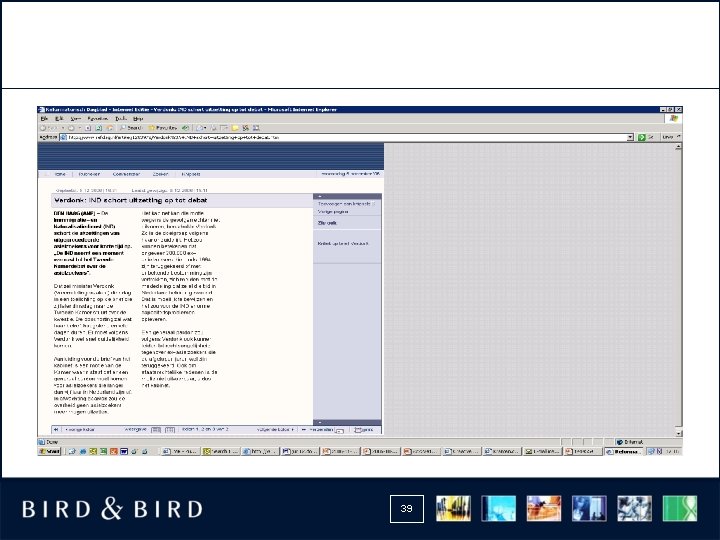Click the Print toolbar icon
This screenshot has height=540, width=720.
tap(214, 128)
